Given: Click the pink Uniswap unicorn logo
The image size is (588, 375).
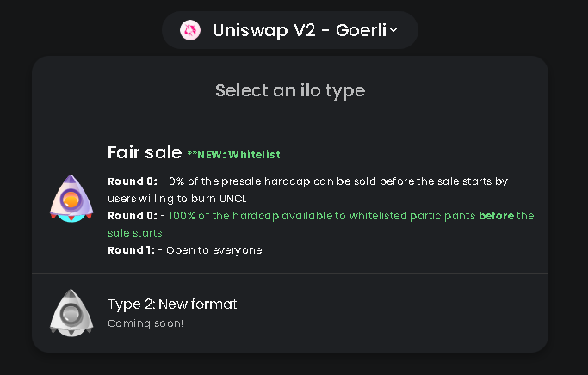Looking at the screenshot, I should (190, 31).
